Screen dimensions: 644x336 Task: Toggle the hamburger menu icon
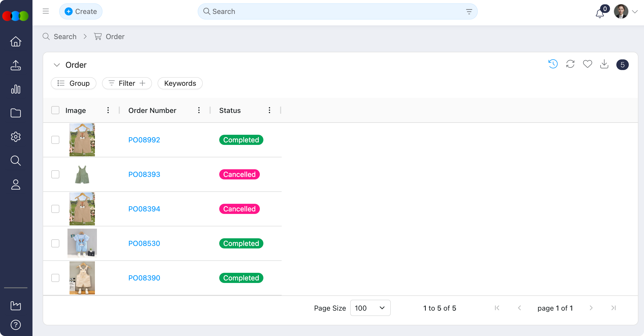coord(46,11)
